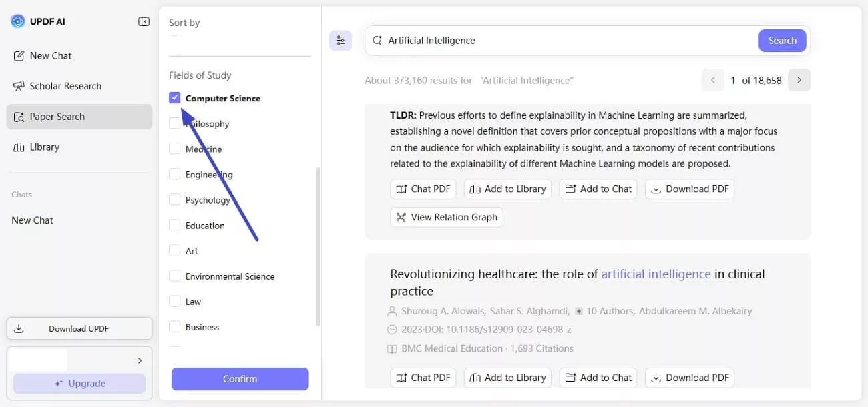Go to the next results page
Viewport: 868px width, 407px height.
pos(799,79)
